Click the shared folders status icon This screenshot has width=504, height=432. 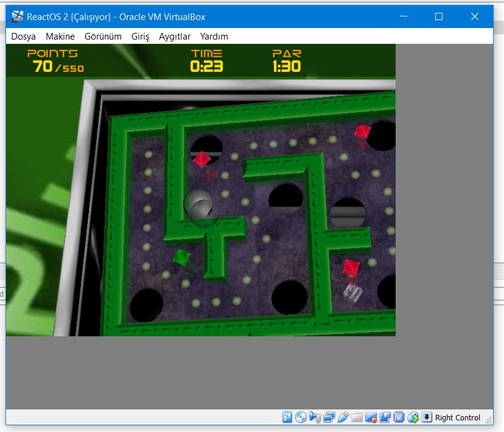click(x=357, y=417)
